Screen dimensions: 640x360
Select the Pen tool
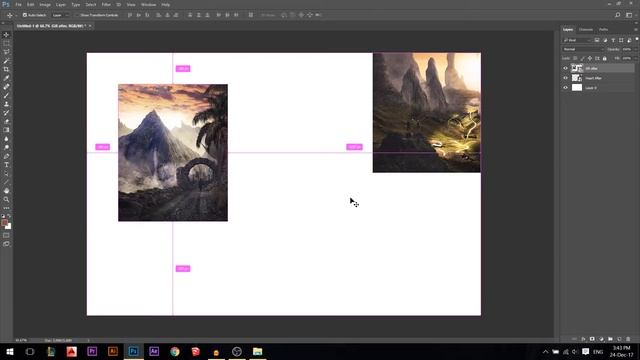tap(6, 156)
